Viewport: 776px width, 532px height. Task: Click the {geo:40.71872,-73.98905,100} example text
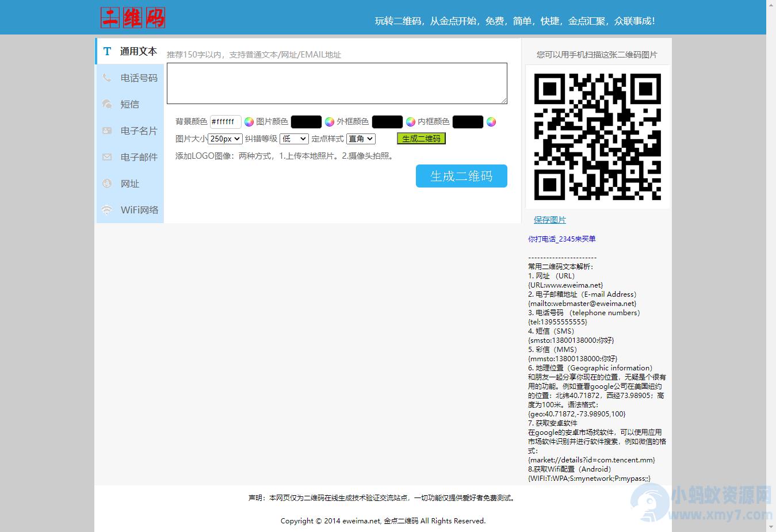coord(577,414)
